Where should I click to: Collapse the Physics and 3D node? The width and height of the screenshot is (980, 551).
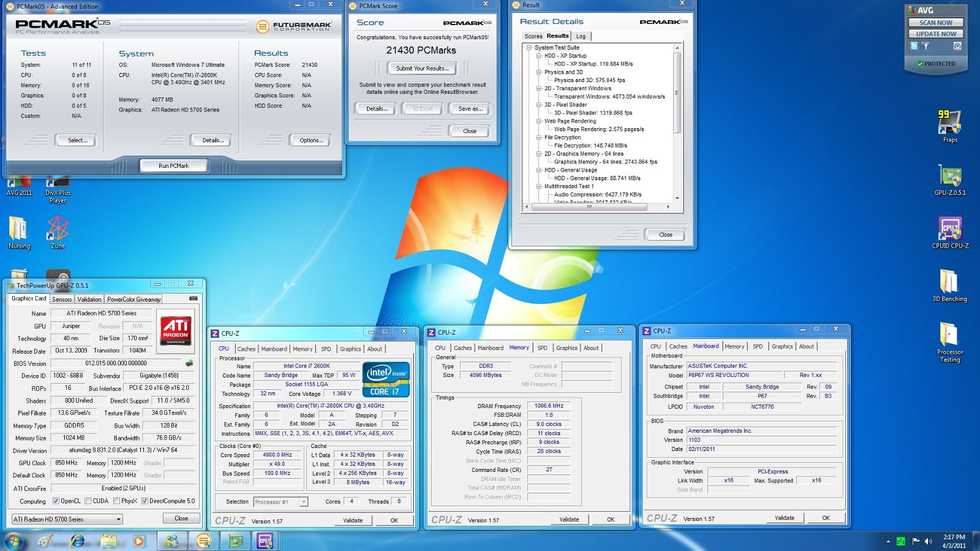539,72
